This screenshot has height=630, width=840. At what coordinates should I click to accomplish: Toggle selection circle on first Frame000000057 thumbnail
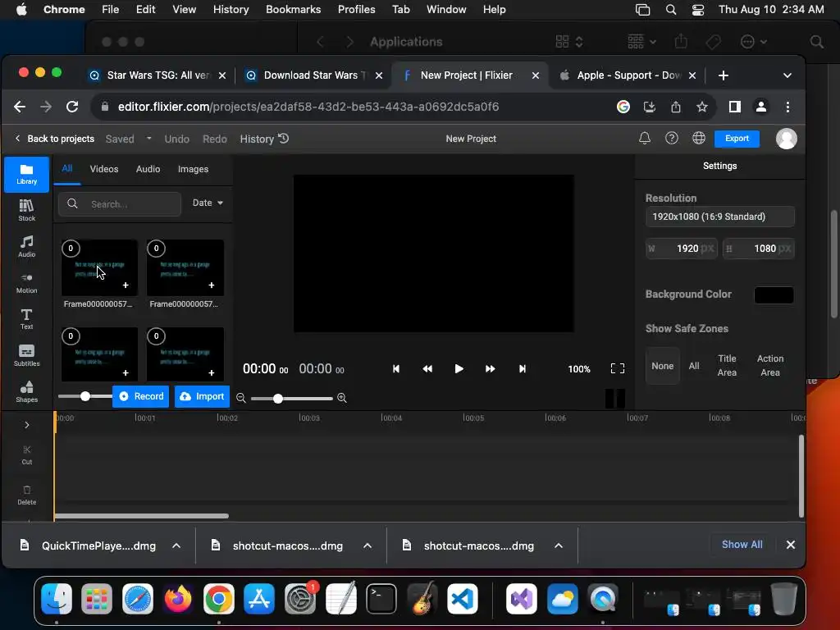coord(71,248)
